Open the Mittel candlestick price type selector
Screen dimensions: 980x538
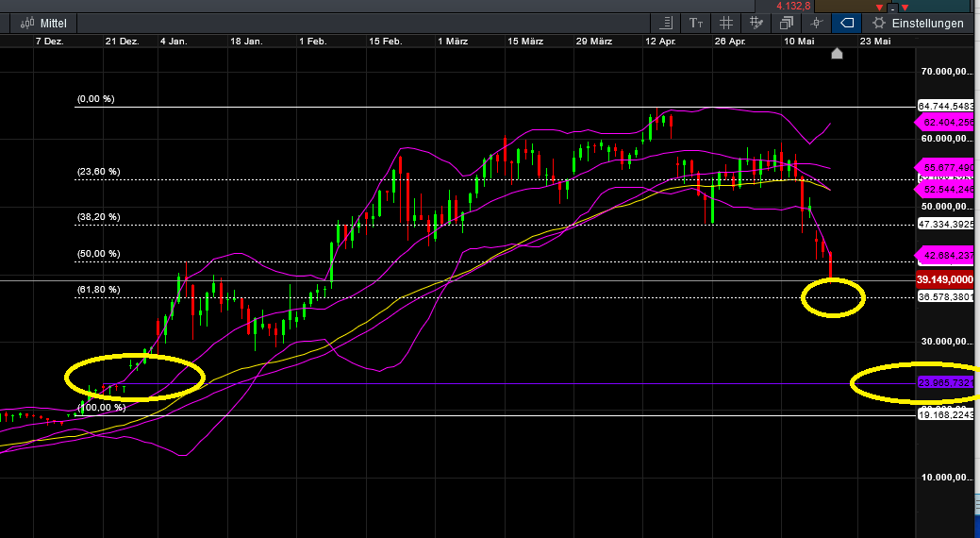click(x=43, y=24)
